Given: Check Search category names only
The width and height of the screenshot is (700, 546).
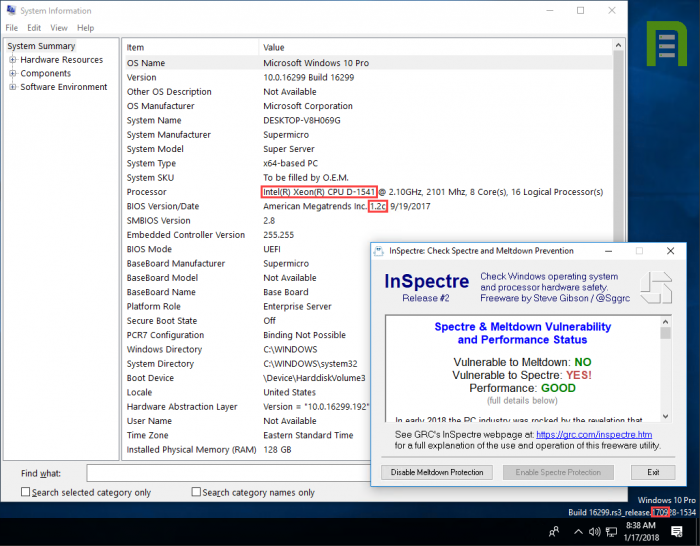Looking at the screenshot, I should tap(196, 492).
